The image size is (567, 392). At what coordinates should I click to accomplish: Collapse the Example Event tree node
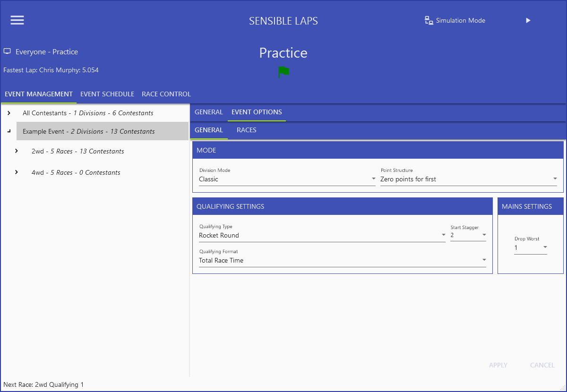pos(9,131)
